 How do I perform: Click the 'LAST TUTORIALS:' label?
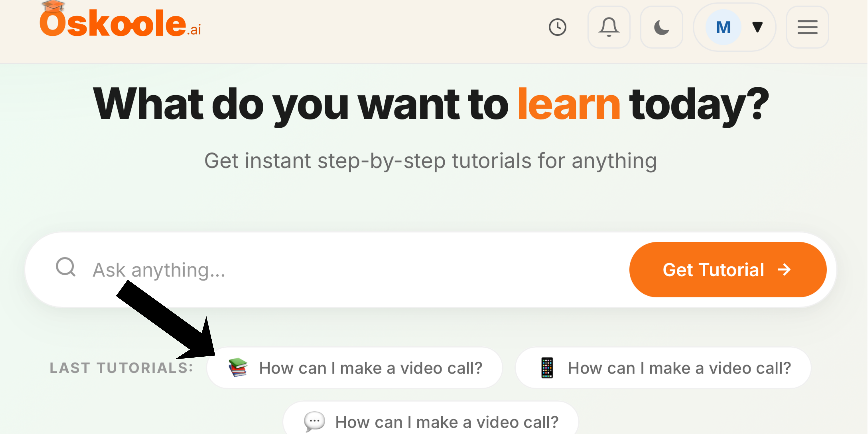[x=121, y=368]
